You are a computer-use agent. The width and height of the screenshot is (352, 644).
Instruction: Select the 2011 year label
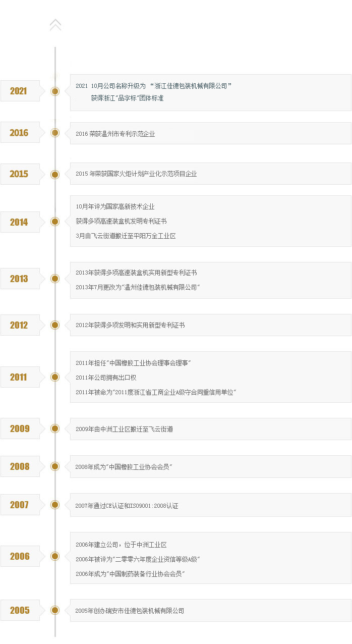coord(19,377)
